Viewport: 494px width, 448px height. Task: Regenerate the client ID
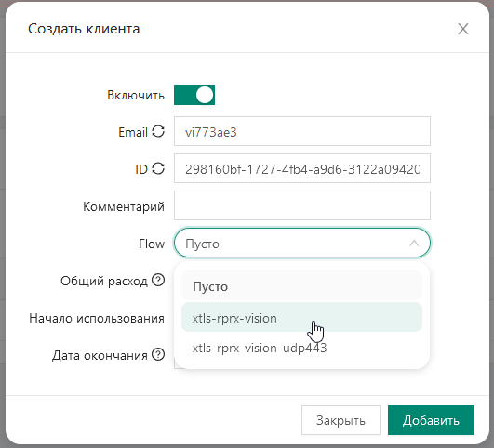tap(158, 169)
